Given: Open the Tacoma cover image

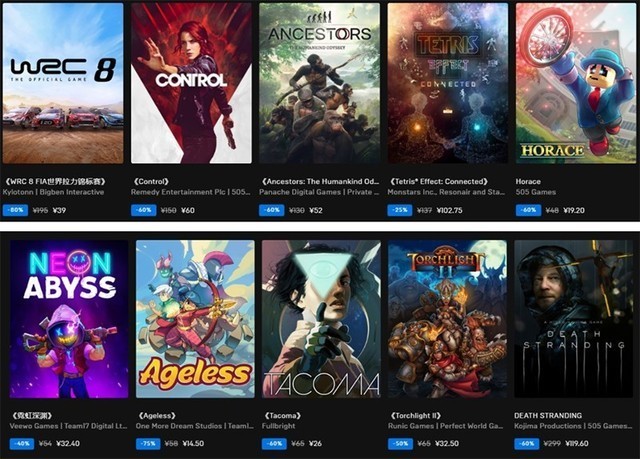Looking at the screenshot, I should coord(321,319).
